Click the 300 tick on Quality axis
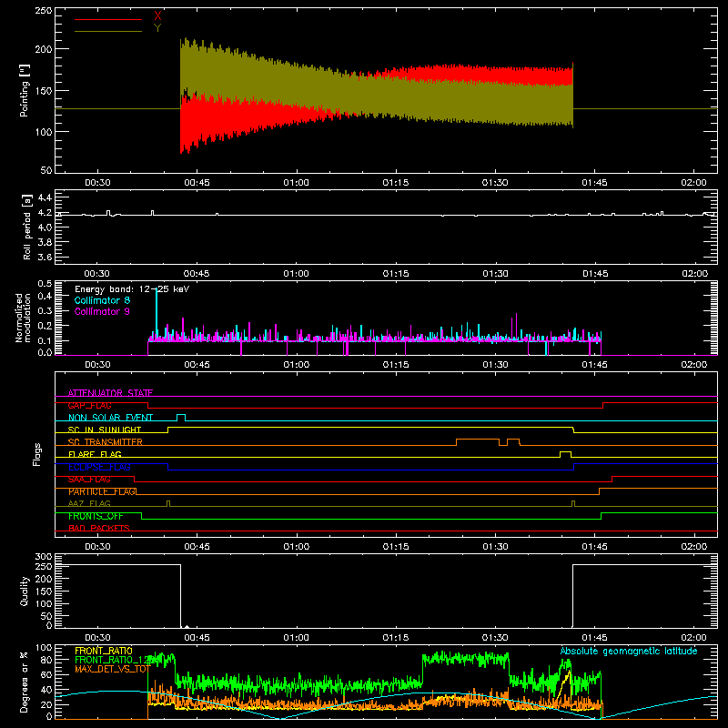The image size is (728, 728). tap(44, 557)
